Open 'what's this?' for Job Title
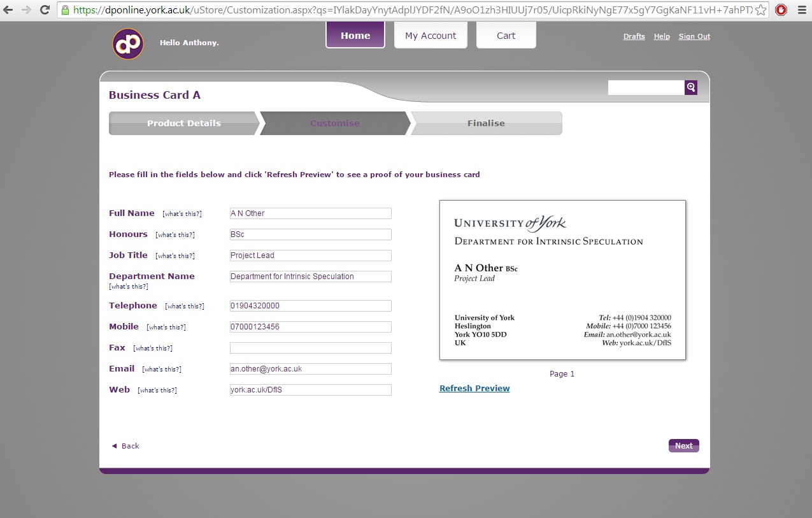This screenshot has width=812, height=518. (x=175, y=256)
